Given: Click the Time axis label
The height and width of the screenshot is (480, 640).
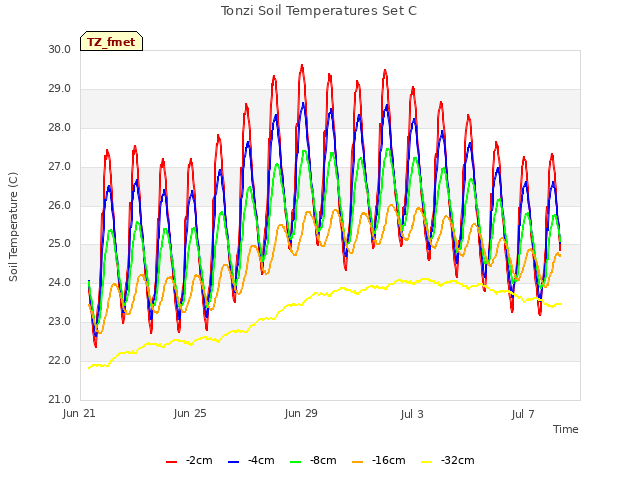Looking at the screenshot, I should (x=566, y=429).
